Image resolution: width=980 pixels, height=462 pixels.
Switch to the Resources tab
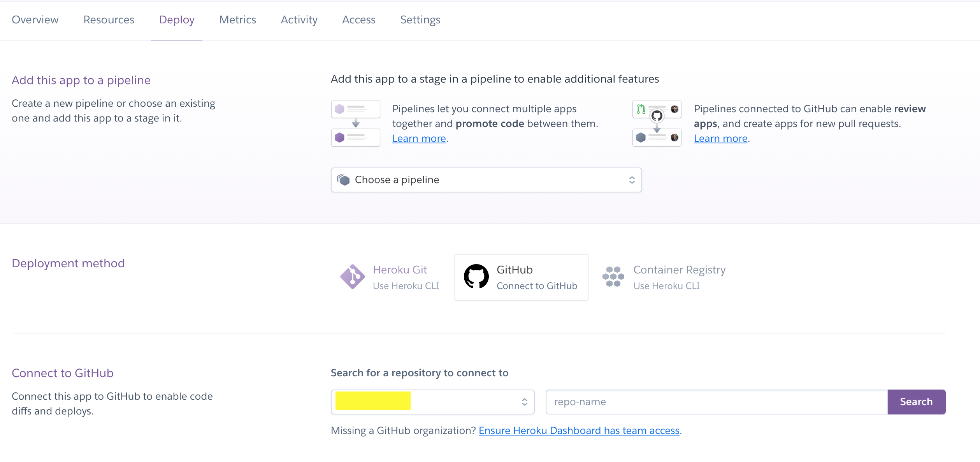click(x=109, y=19)
